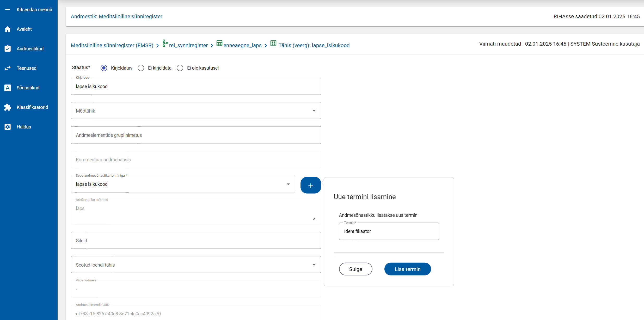Click the Haldus gear icon

click(x=8, y=127)
